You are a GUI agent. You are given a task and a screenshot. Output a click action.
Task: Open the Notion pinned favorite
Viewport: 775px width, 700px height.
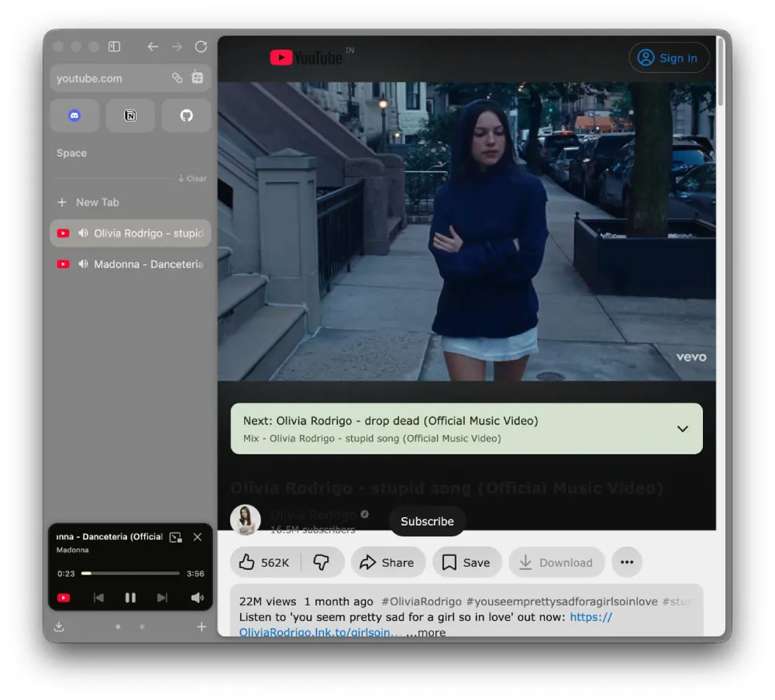(130, 116)
